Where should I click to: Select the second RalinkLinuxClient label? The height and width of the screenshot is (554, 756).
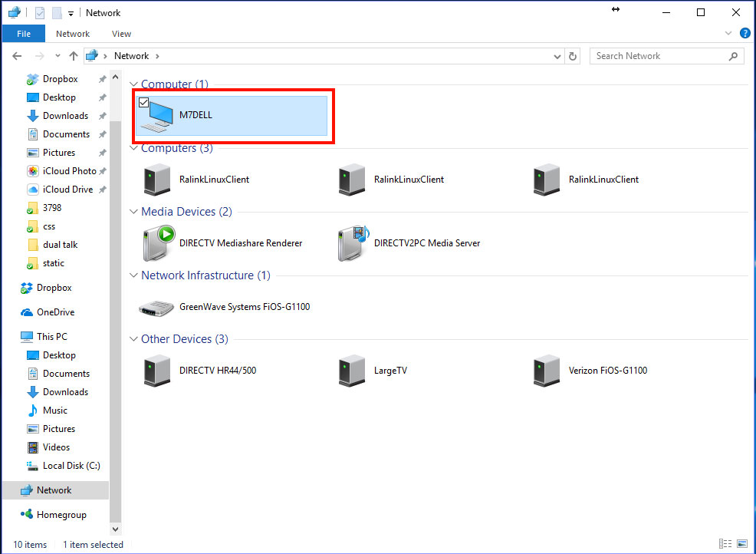point(409,180)
